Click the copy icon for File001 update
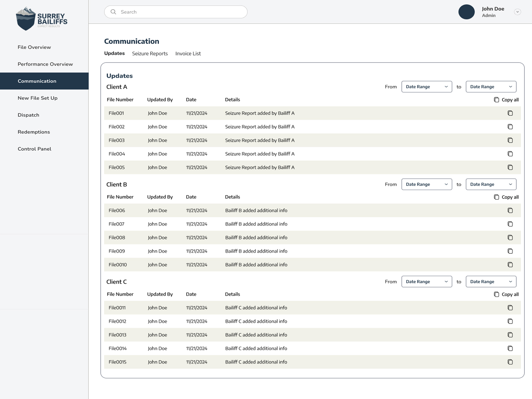Viewport: 532px width, 399px height. [x=510, y=113]
